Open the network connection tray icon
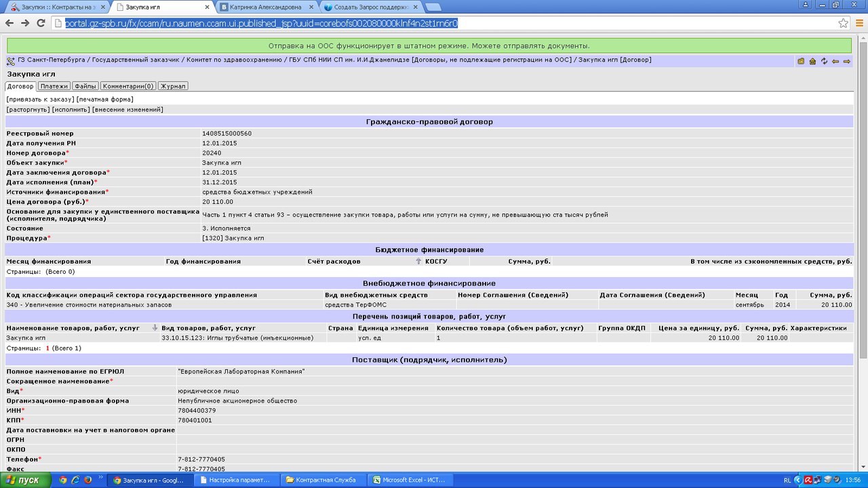868x488 pixels. coord(817,480)
